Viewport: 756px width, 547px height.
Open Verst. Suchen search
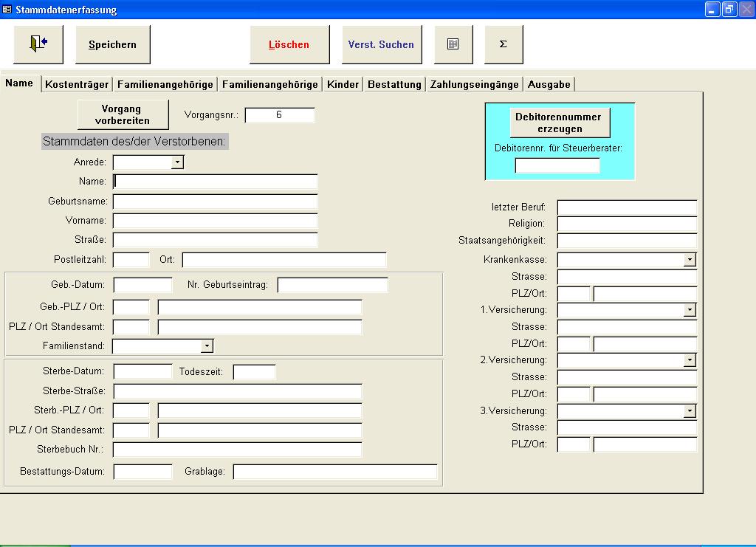pos(382,44)
